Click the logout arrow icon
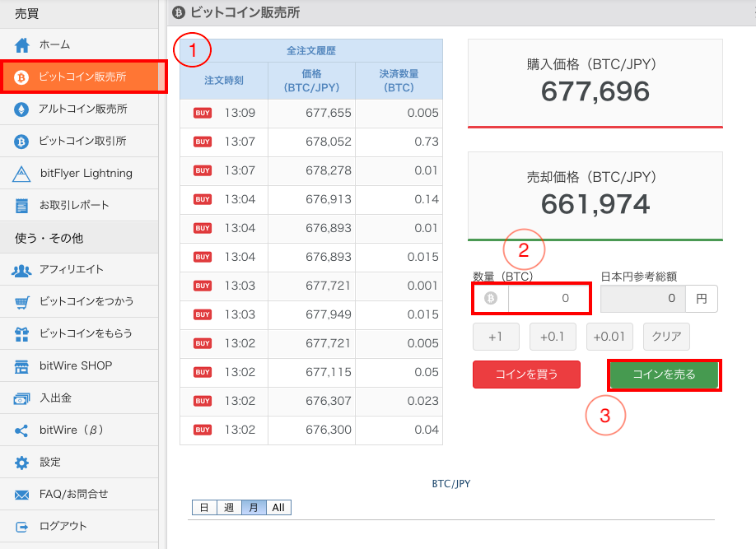This screenshot has width=756, height=549. click(x=21, y=527)
